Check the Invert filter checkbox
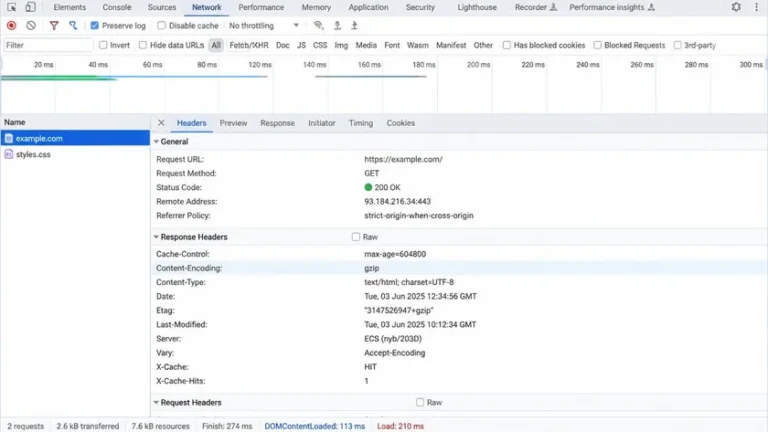Viewport: 768px width, 432px height. 103,45
